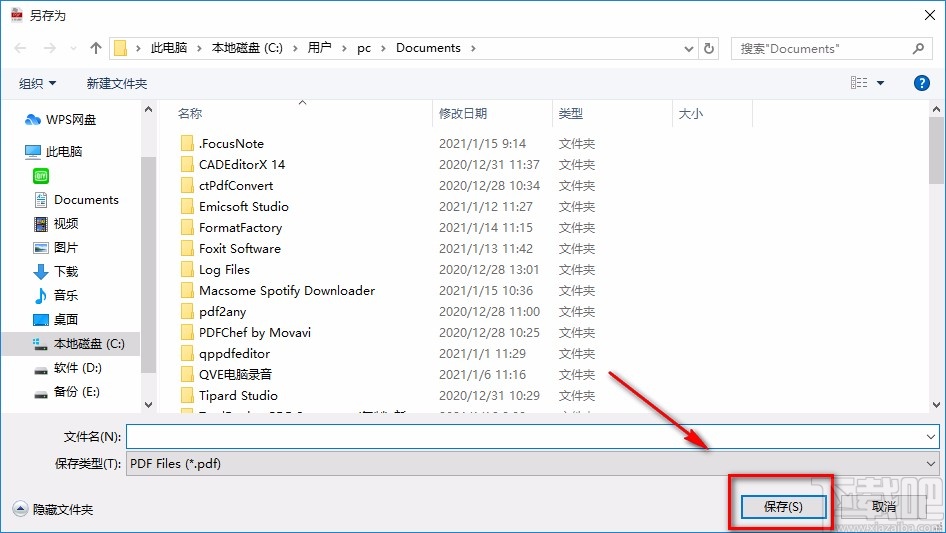Open the 组织 menu
The height and width of the screenshot is (533, 946).
coord(37,83)
